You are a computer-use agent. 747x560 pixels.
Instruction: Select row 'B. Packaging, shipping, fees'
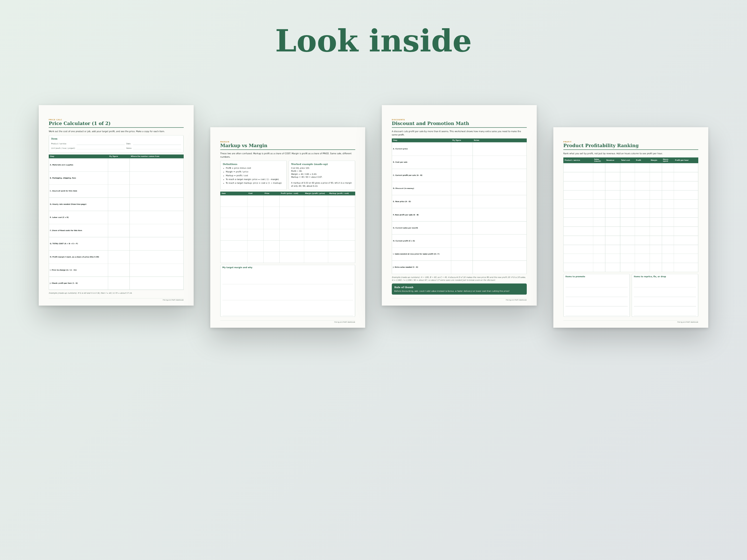(x=116, y=178)
